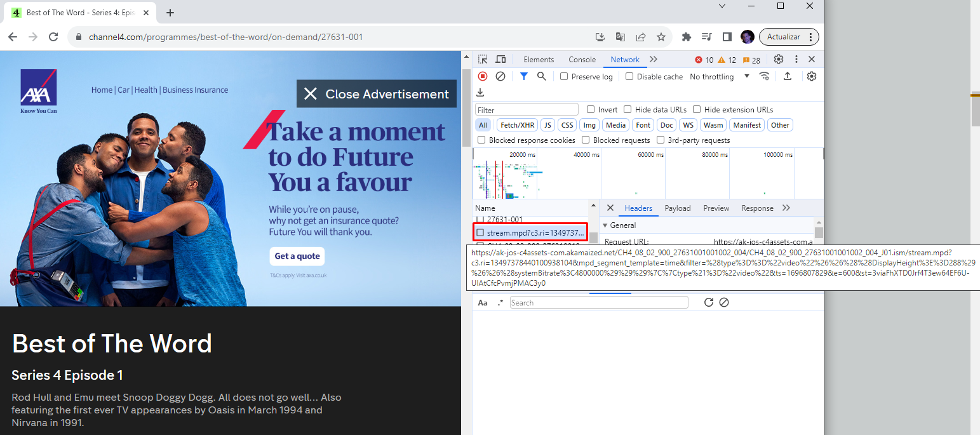Share this page icon in address bar
The width and height of the screenshot is (980, 435).
pos(641,37)
